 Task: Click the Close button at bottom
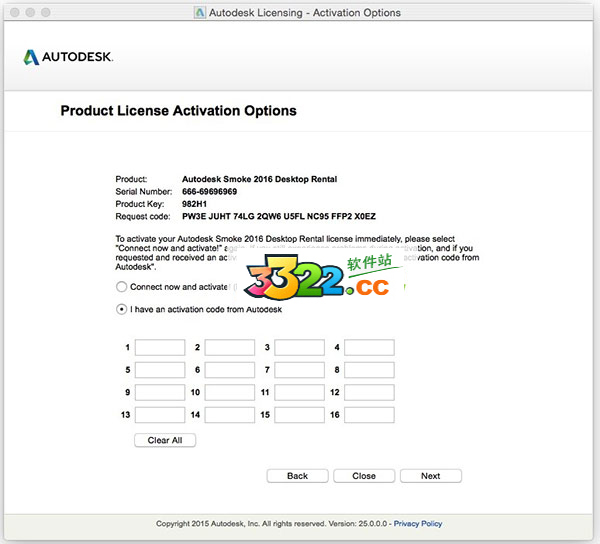[364, 476]
